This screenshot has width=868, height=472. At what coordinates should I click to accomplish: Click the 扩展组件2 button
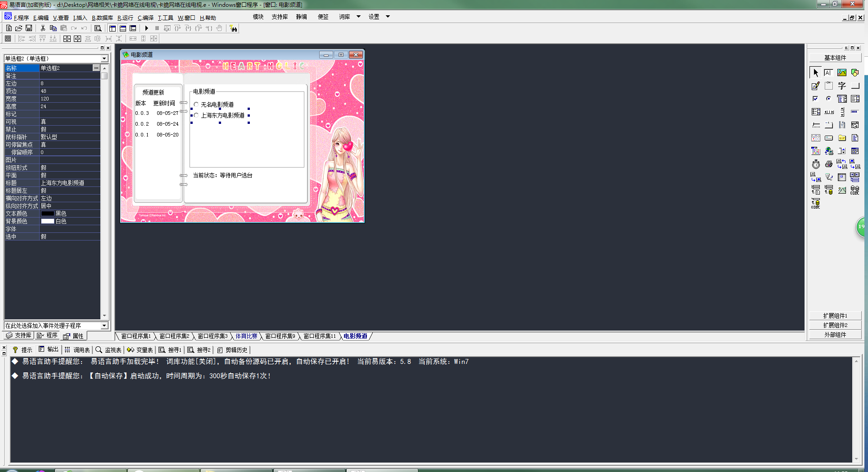(835, 325)
